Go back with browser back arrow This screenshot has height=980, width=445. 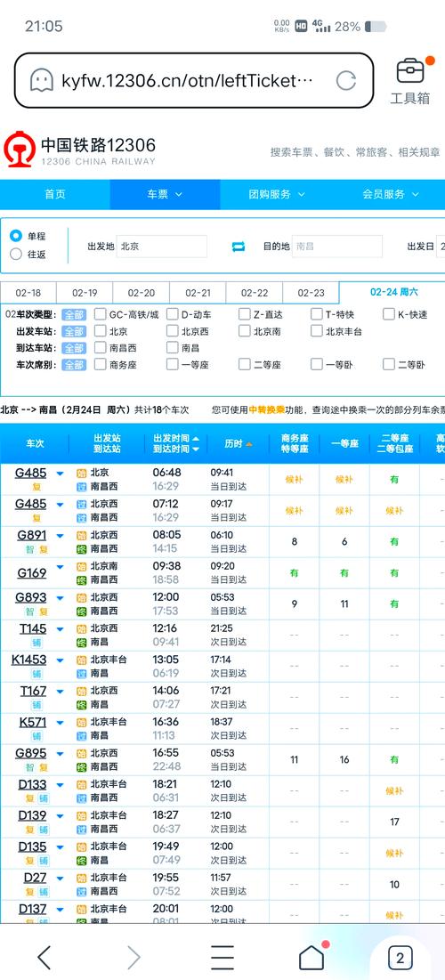44,957
